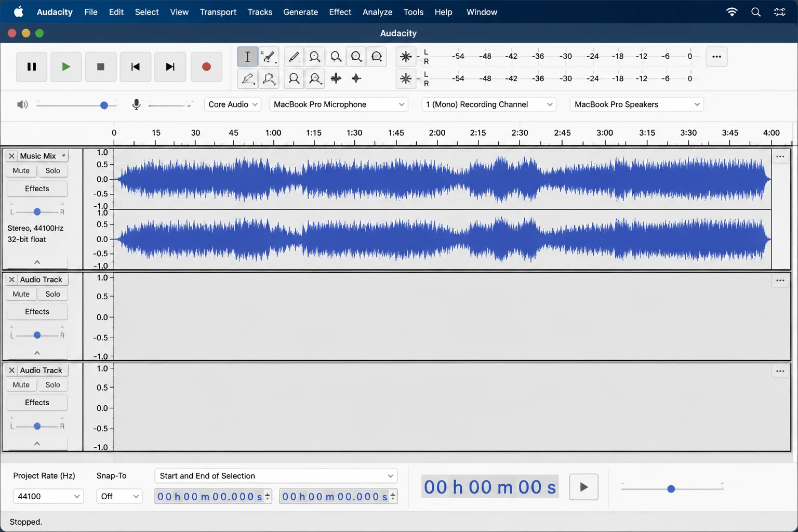Select the second-row multi-tool pencil icon

(x=269, y=78)
